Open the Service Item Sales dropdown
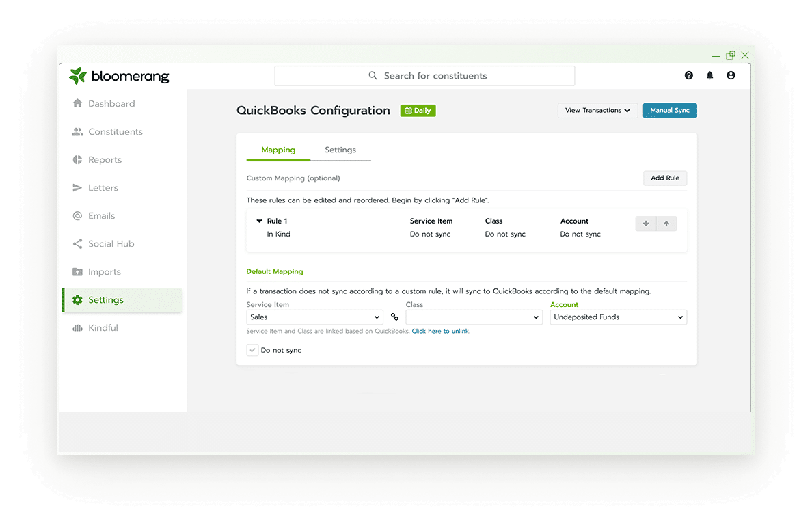 click(314, 317)
